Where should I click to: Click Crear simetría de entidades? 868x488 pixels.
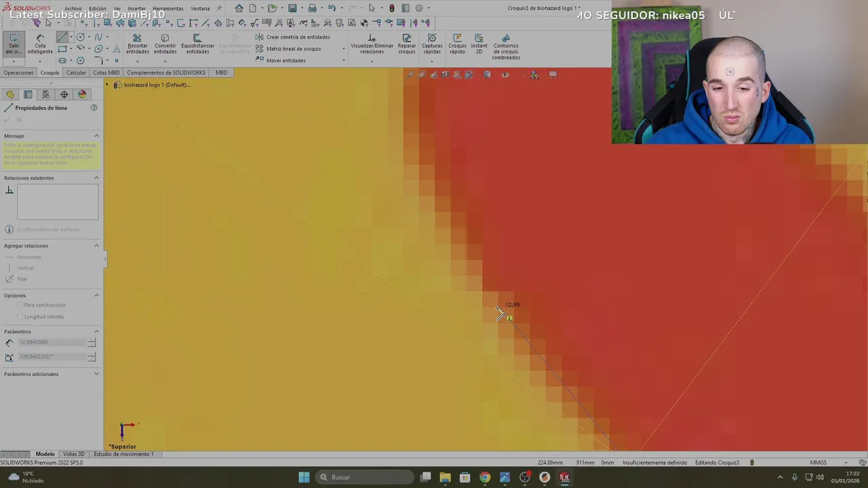click(x=293, y=37)
